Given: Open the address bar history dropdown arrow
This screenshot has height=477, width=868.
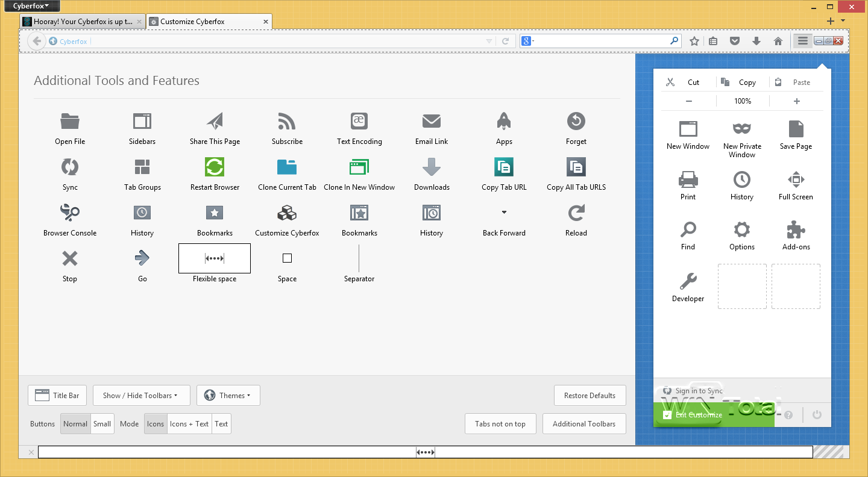Looking at the screenshot, I should coord(489,42).
